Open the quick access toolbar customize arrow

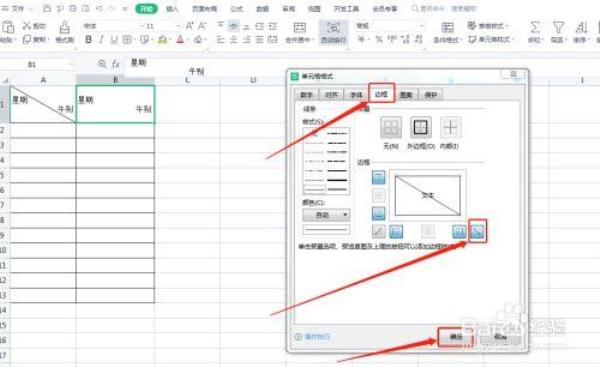point(125,8)
